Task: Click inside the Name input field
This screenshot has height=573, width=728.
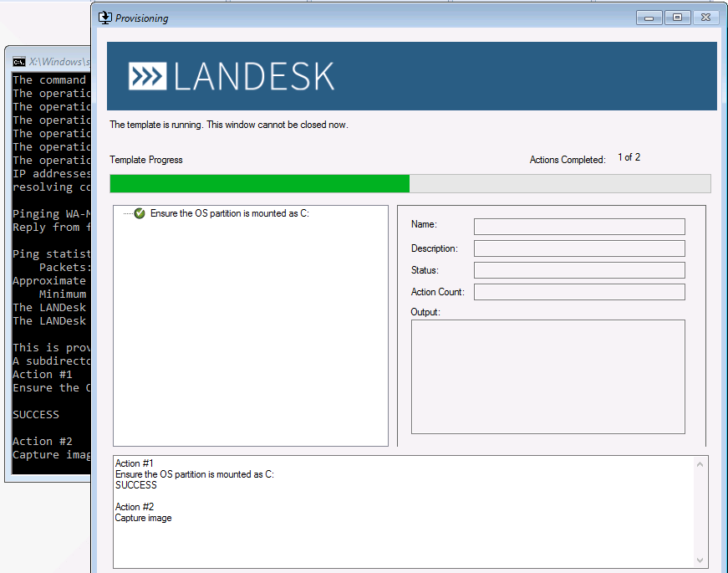Action: click(x=578, y=226)
